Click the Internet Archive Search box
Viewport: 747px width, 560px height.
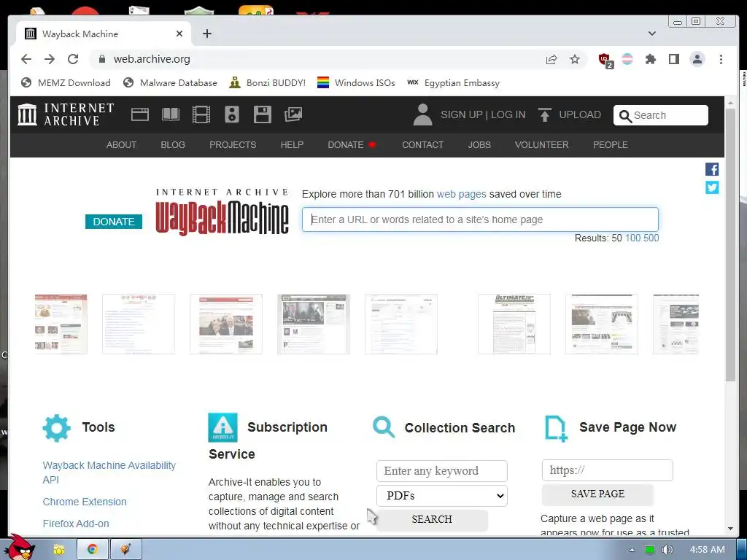click(661, 115)
